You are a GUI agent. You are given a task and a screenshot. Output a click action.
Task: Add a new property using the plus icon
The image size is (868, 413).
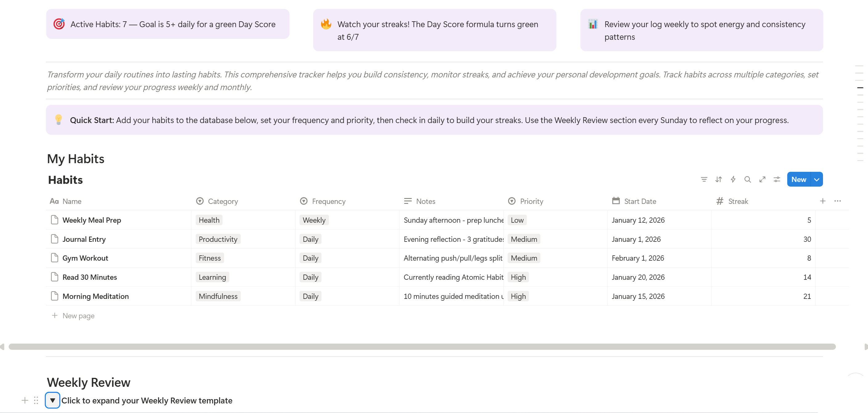coord(823,201)
